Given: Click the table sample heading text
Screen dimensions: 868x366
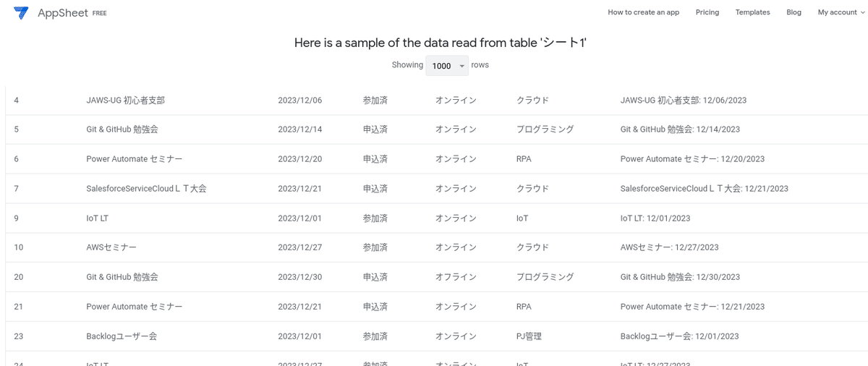Looking at the screenshot, I should click(x=441, y=43).
